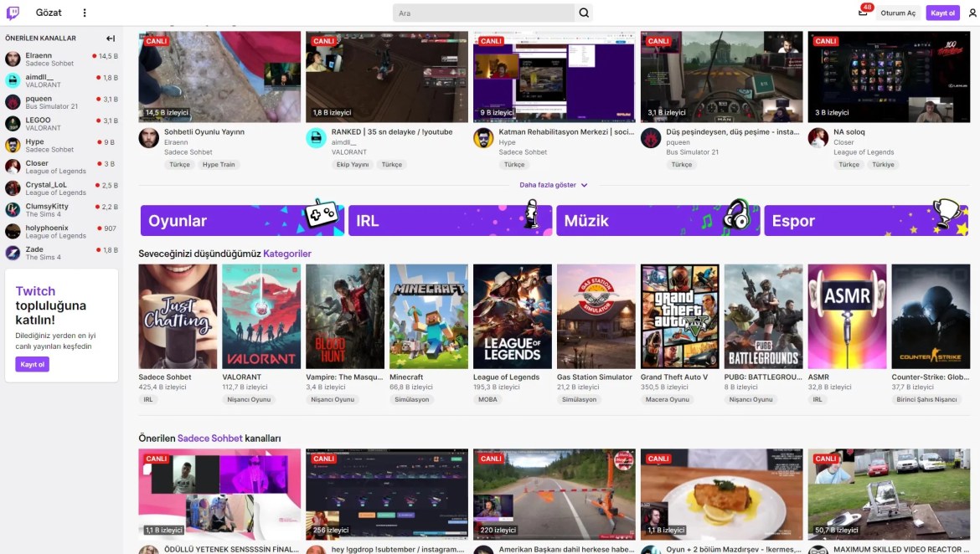
Task: Watch the live stream with 14,5 B izleyici
Action: (219, 76)
